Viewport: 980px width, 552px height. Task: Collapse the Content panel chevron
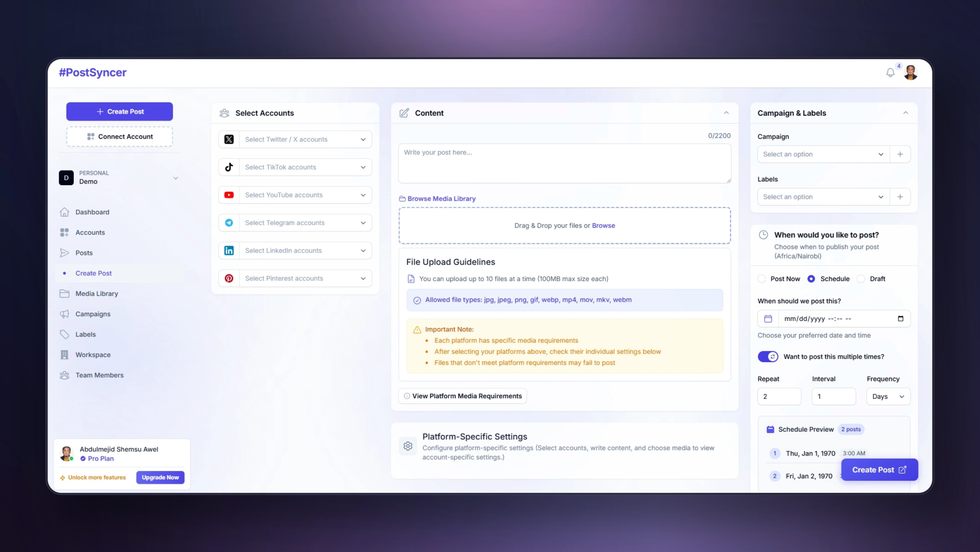point(726,113)
